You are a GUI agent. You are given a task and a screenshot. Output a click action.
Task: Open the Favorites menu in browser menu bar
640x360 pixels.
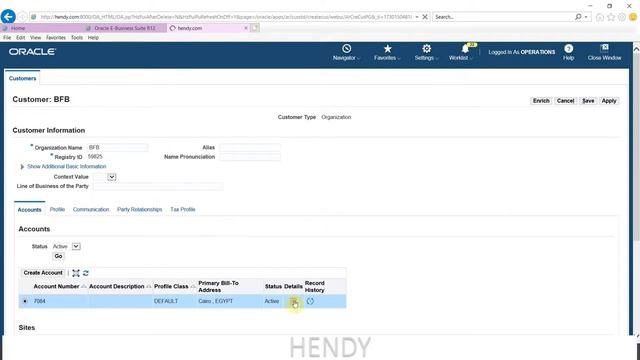[56, 38]
